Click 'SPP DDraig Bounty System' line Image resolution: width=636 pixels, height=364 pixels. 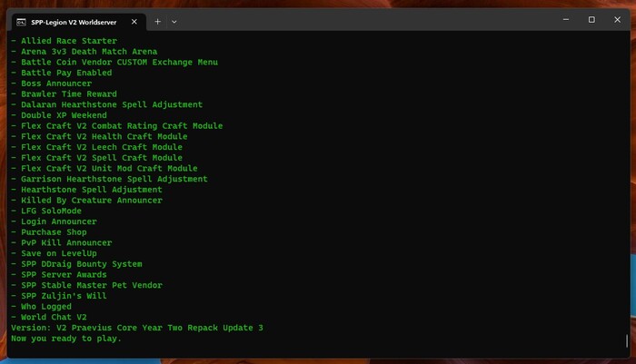point(76,264)
